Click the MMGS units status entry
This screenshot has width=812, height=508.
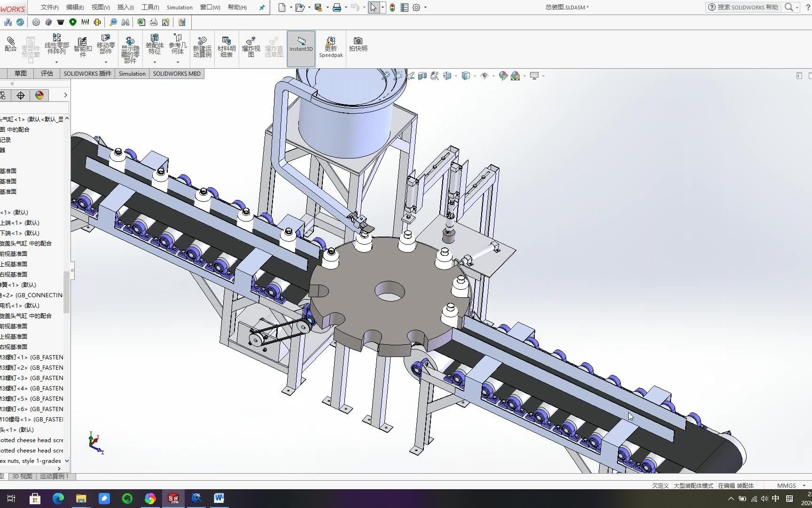pos(786,485)
